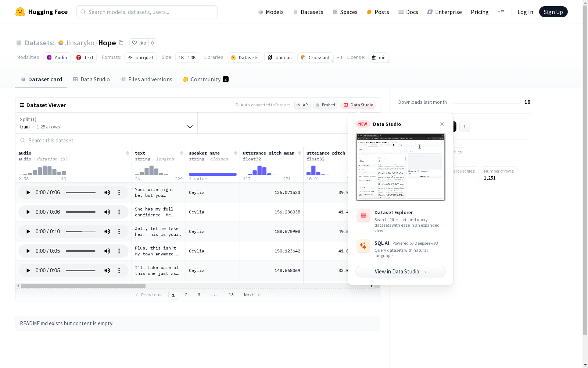Open audio options menu in 188.570908 row
588x368 pixels.
coord(119,231)
